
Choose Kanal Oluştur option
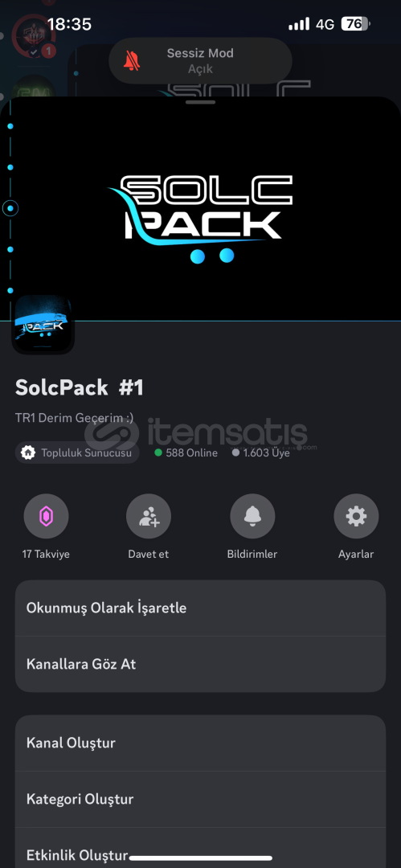(x=201, y=743)
